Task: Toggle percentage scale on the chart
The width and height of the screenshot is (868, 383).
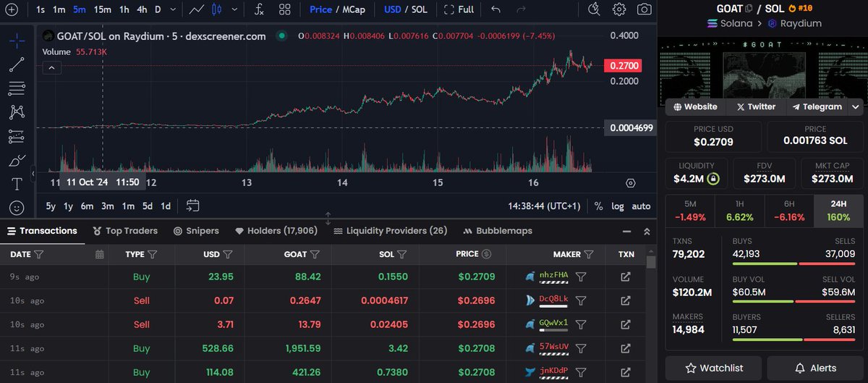Action: [x=598, y=206]
